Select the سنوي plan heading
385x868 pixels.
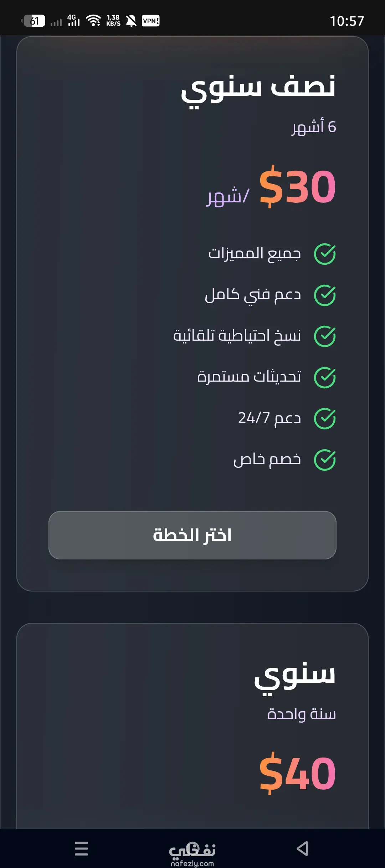[294, 675]
